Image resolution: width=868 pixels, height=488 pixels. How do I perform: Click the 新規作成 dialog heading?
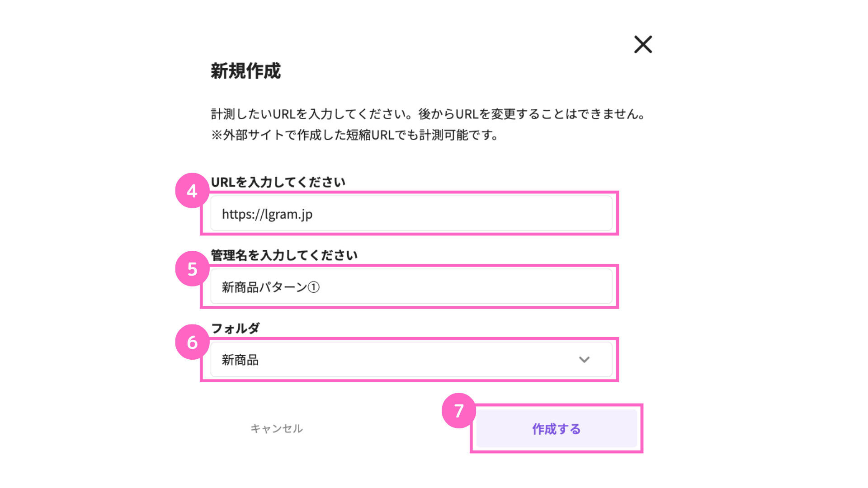[x=245, y=71]
